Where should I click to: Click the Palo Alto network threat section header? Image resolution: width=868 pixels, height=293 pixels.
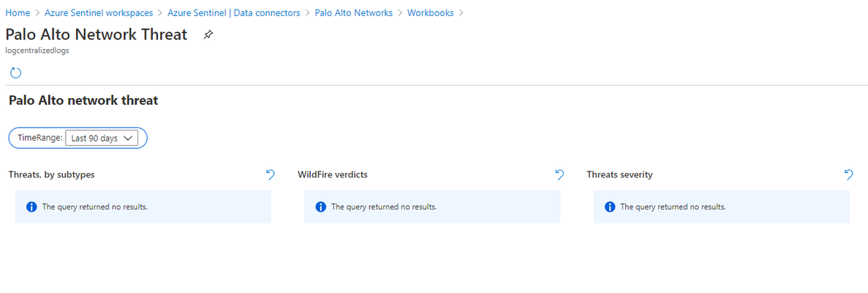pyautogui.click(x=83, y=100)
